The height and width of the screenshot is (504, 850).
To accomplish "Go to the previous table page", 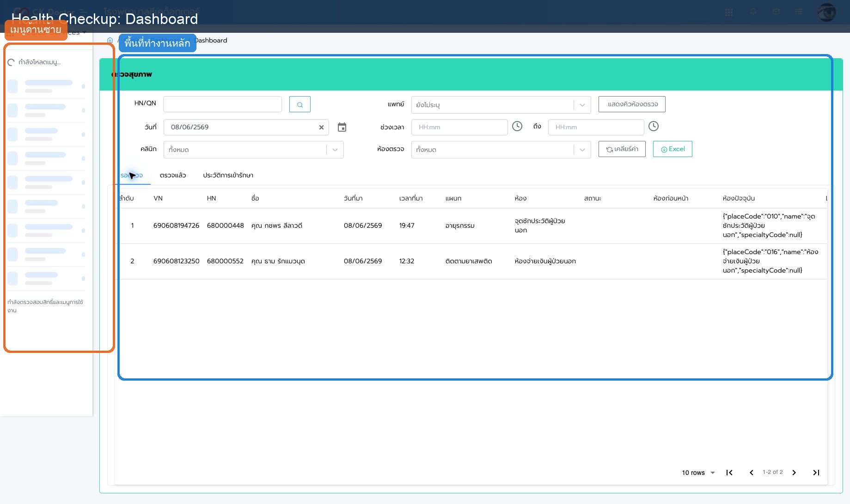I will pos(752,473).
